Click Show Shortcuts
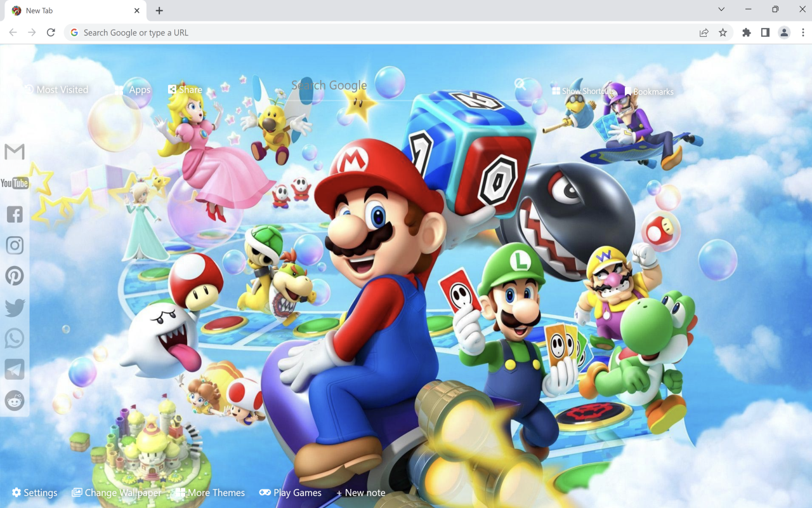Image resolution: width=812 pixels, height=508 pixels. point(583,91)
